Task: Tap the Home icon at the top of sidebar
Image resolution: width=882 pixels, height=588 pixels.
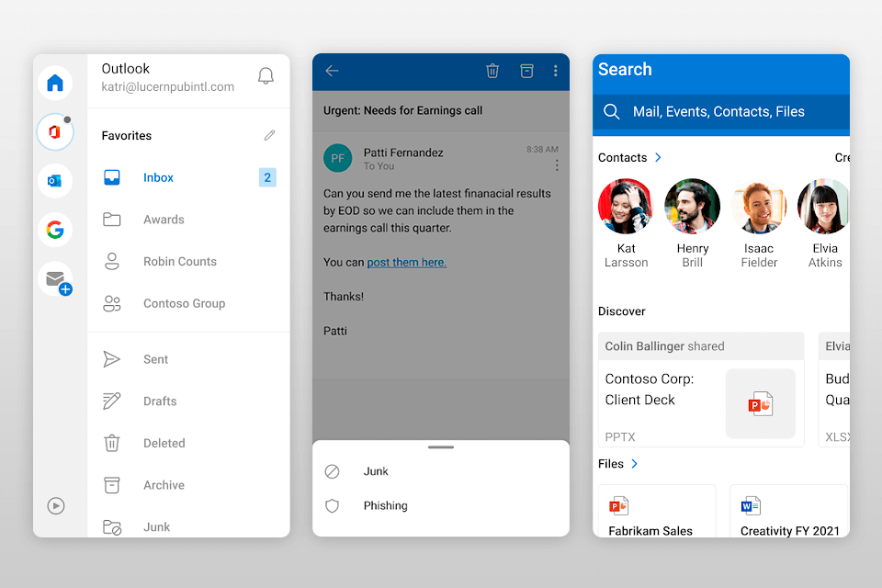Action: click(x=55, y=83)
